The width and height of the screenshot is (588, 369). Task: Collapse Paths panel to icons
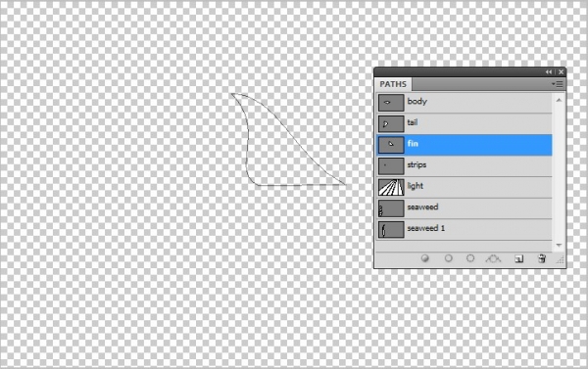(549, 71)
